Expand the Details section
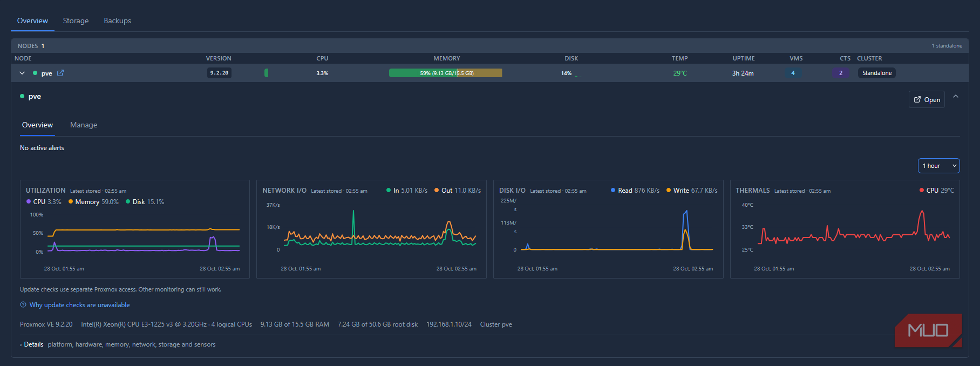Screen dimensions: 980x366 (x=32, y=344)
